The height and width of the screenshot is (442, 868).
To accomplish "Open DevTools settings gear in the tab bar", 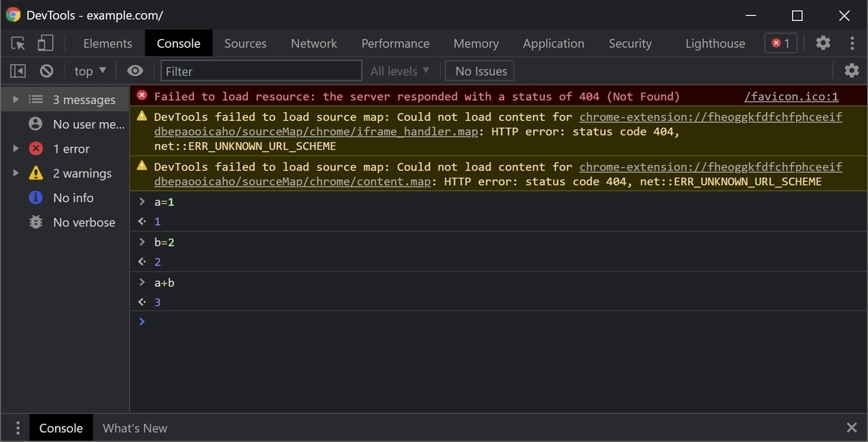I will [823, 43].
